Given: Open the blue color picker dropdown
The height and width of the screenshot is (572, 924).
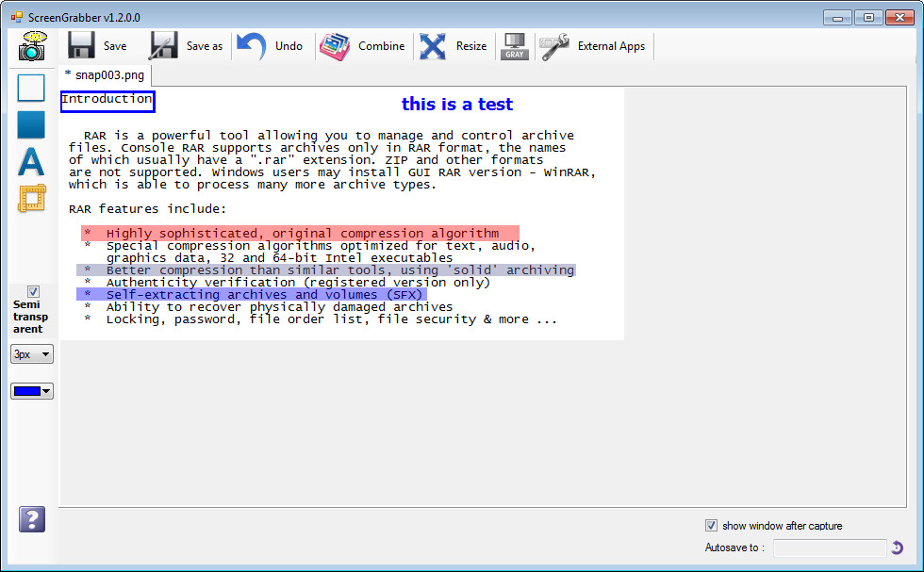Looking at the screenshot, I should (x=32, y=391).
